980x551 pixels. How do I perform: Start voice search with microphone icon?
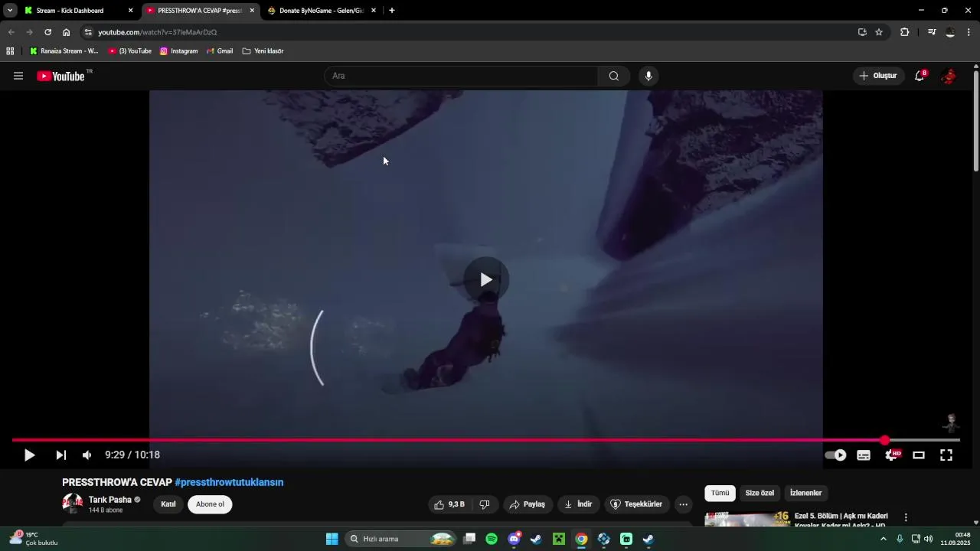point(648,76)
